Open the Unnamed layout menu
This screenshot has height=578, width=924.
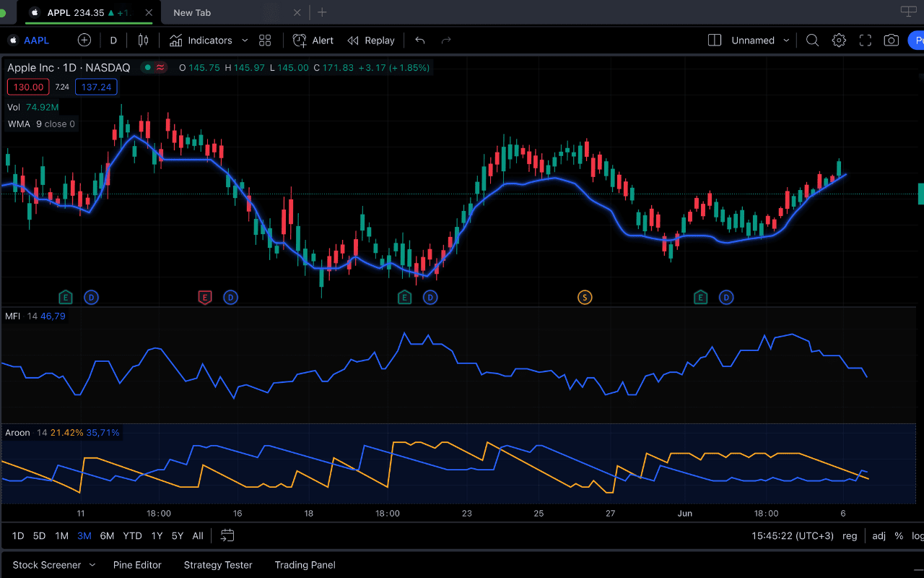tap(760, 40)
